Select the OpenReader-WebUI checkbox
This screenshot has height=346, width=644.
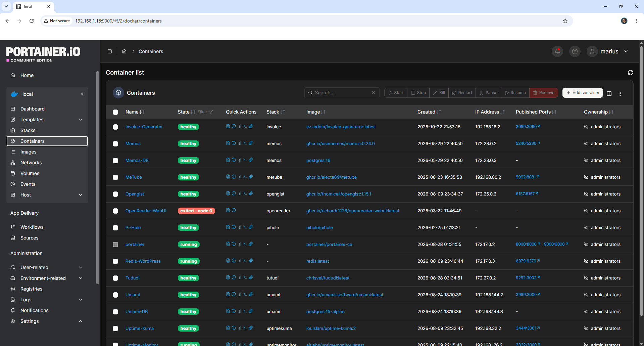(115, 211)
